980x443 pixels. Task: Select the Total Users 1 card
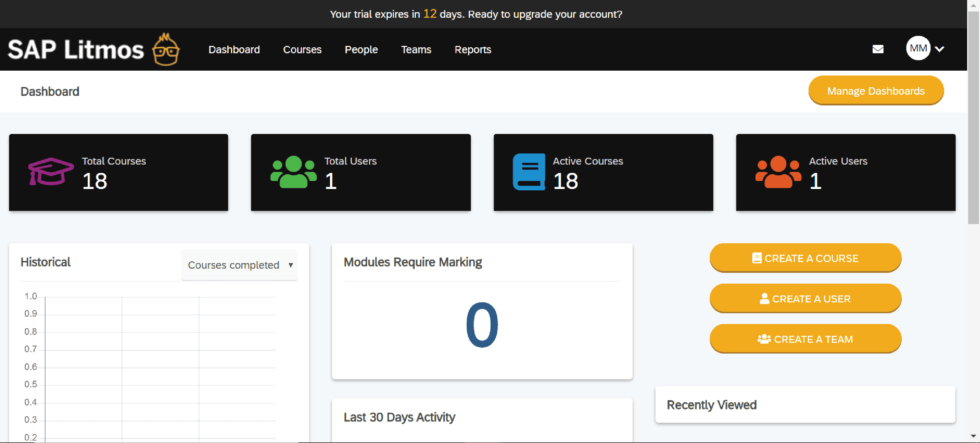point(361,172)
